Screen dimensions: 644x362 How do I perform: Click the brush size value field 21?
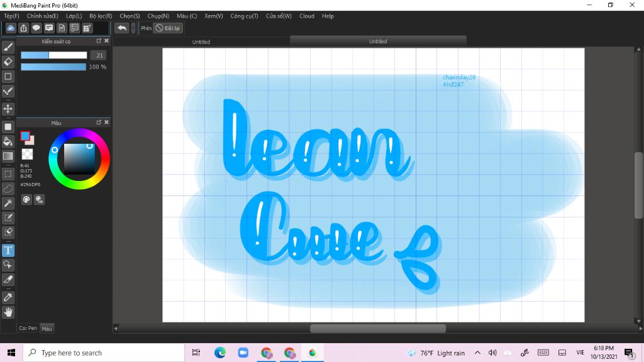click(x=99, y=55)
